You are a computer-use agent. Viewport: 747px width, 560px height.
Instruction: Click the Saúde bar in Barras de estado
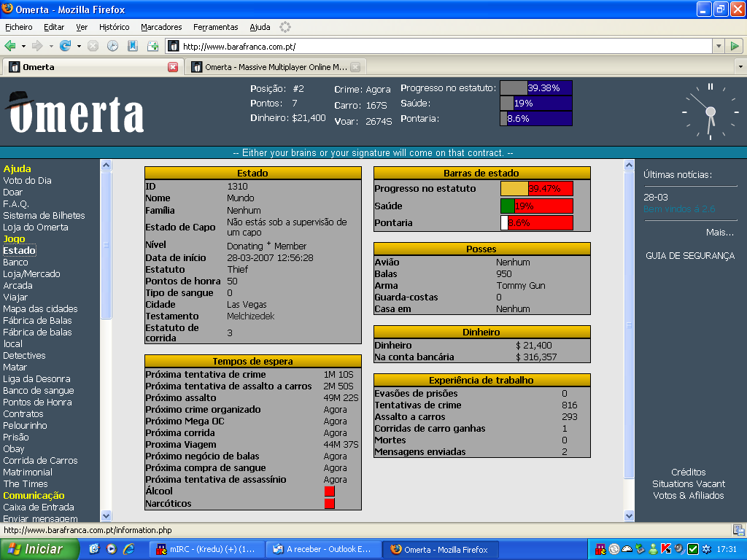[536, 206]
